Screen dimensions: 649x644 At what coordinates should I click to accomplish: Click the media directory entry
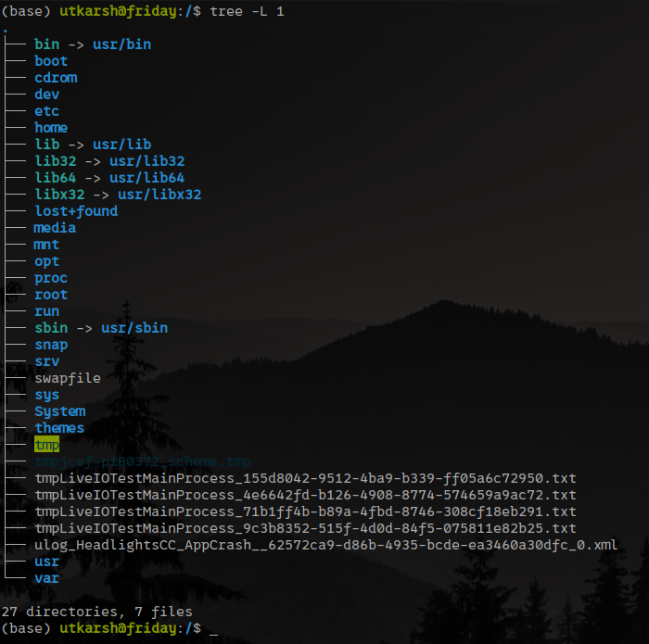click(56, 228)
